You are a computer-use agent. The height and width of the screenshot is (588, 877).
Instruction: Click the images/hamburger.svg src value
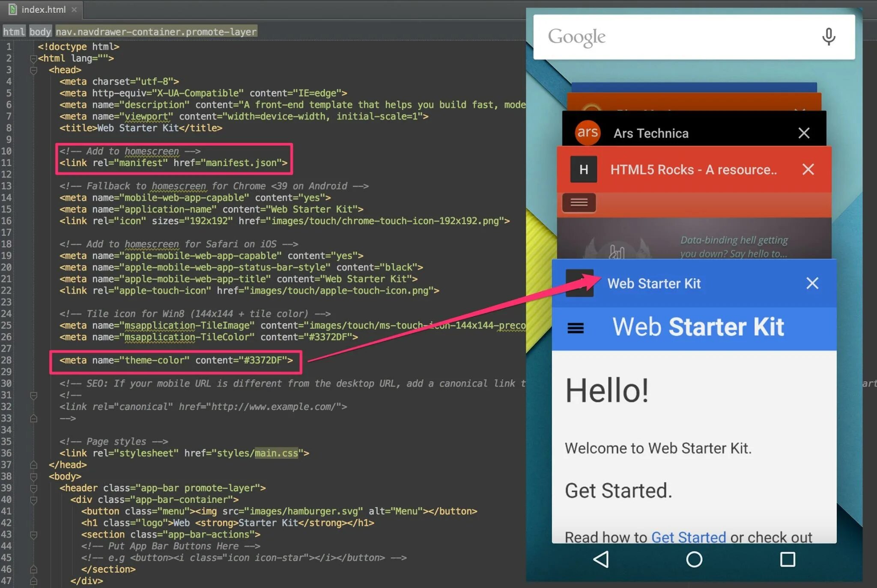(304, 511)
